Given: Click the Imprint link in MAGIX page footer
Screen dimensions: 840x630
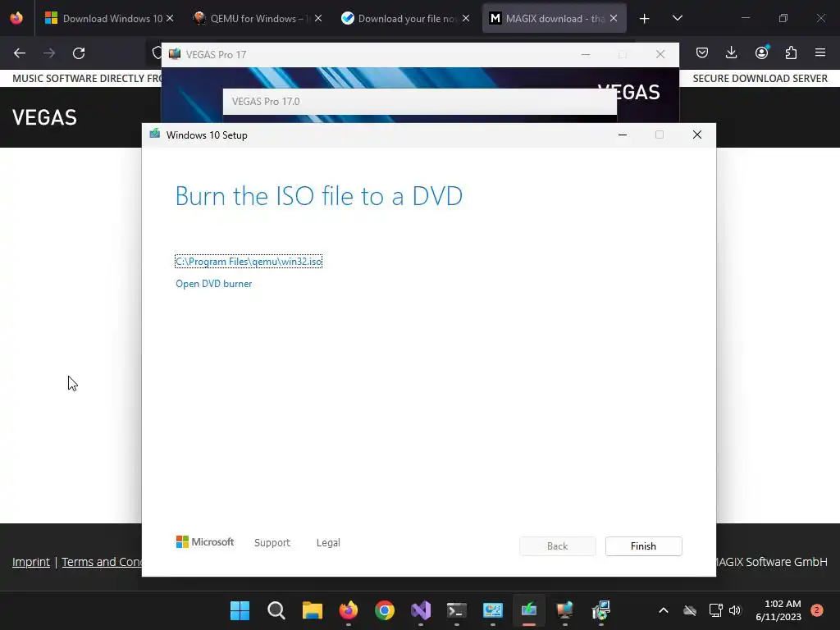Looking at the screenshot, I should [31, 562].
